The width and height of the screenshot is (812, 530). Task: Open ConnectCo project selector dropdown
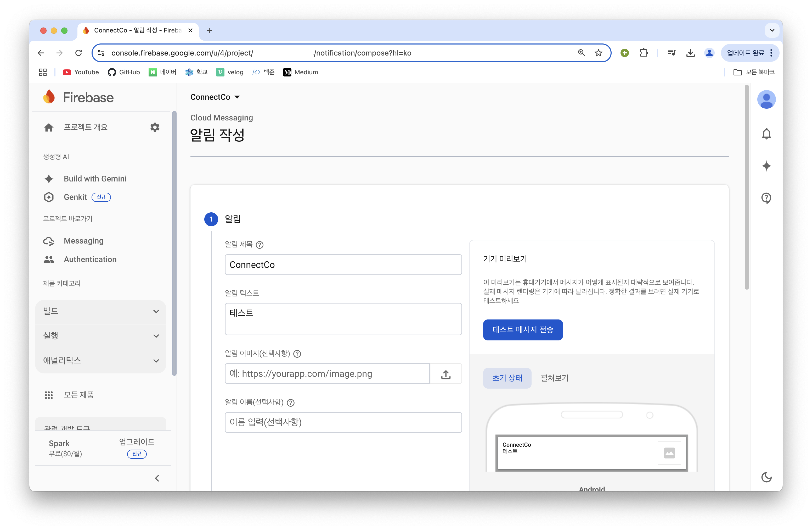[x=215, y=97]
